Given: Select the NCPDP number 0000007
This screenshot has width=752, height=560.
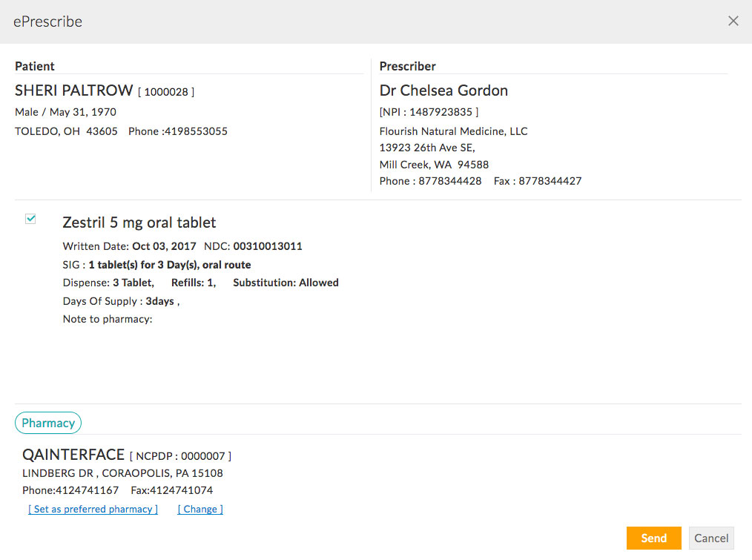Looking at the screenshot, I should point(203,456).
